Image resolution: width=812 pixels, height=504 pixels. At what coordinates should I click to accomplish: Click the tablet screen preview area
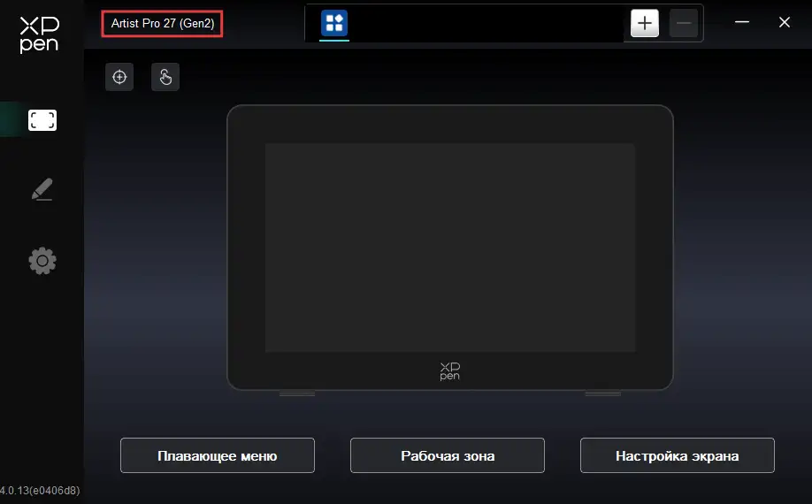449,248
